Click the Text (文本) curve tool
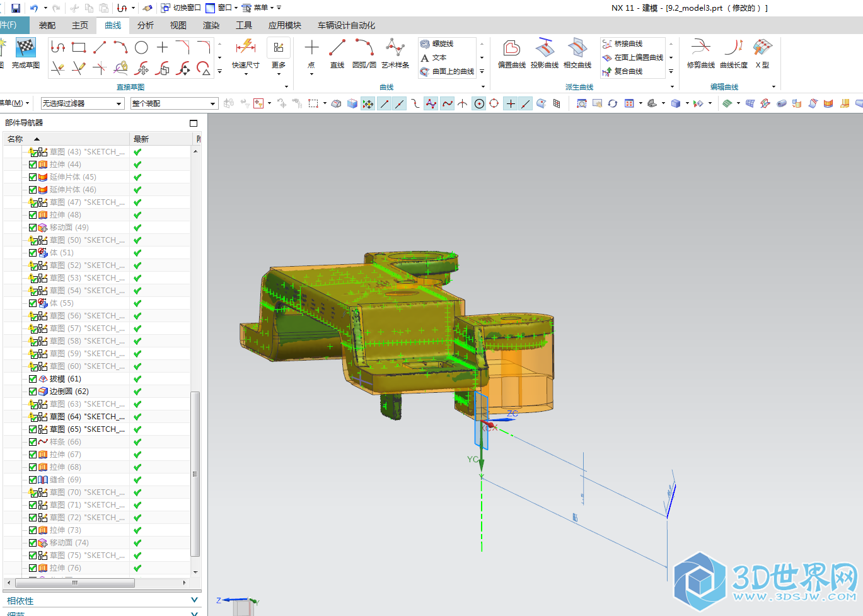Viewport: 863px width, 616px height. [x=434, y=57]
